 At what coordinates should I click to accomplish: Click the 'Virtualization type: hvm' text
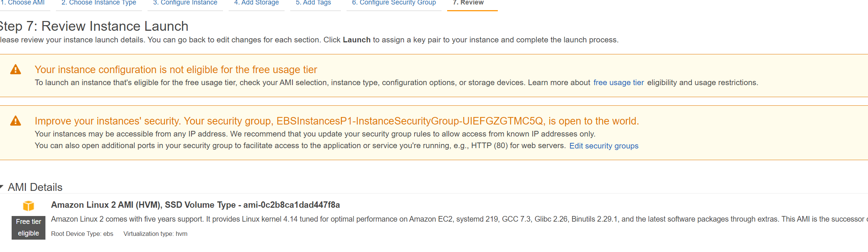(x=155, y=234)
